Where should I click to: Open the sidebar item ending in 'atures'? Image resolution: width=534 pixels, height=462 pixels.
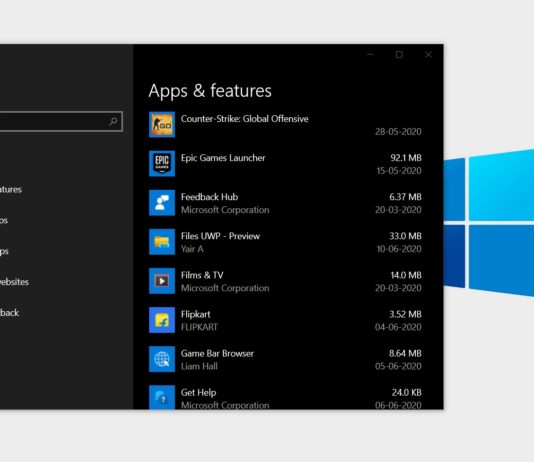pos(11,190)
